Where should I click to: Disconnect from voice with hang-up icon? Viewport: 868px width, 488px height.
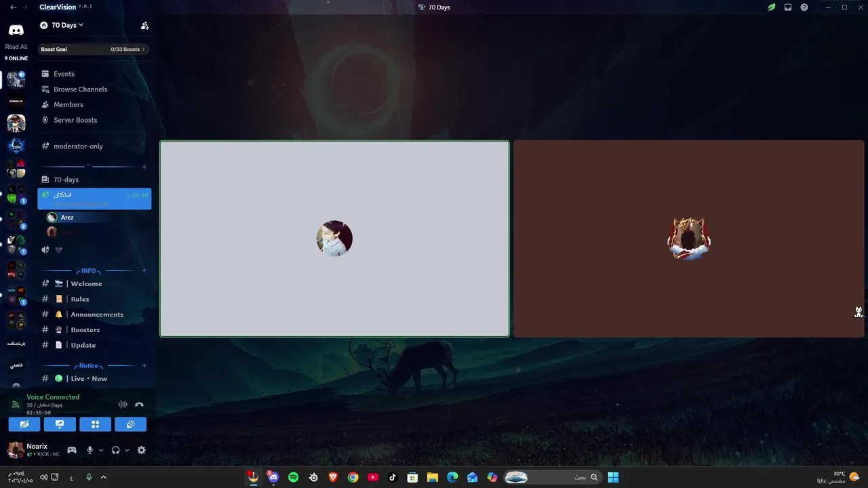coord(139,405)
